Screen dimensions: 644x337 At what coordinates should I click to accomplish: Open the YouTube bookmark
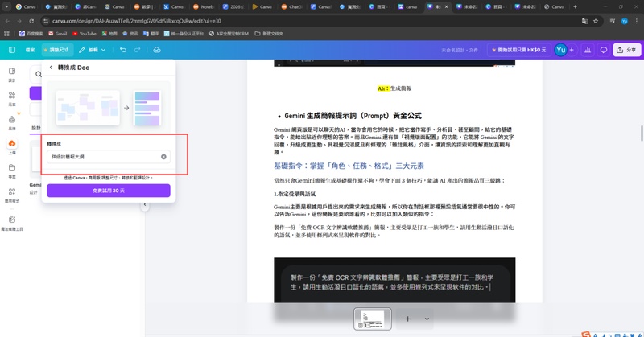[85, 34]
